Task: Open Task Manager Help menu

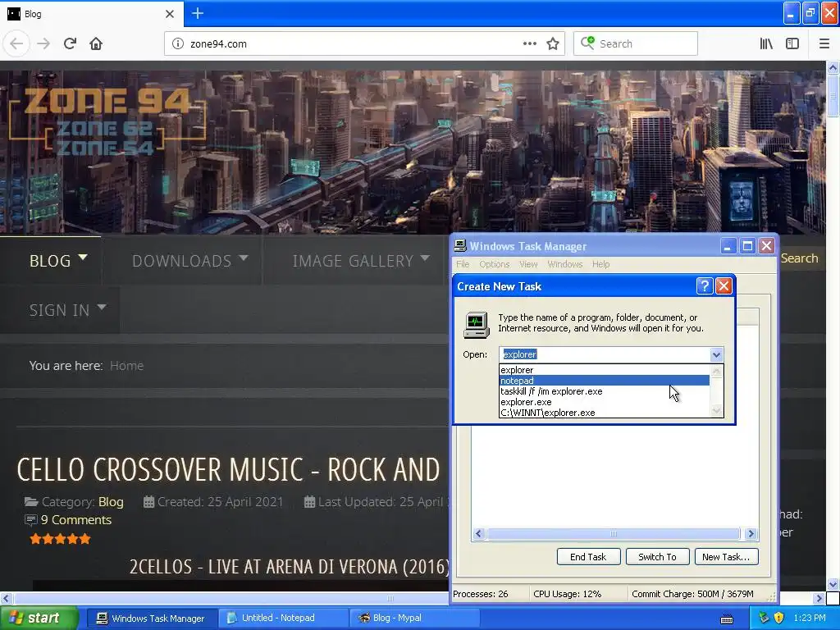Action: (x=600, y=264)
